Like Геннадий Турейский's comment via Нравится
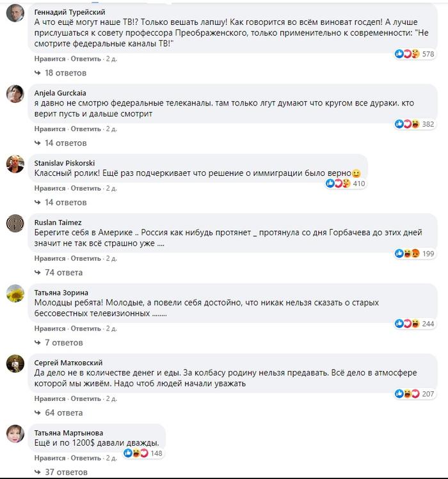Image resolution: width=448 pixels, height=479 pixels. [x=50, y=59]
